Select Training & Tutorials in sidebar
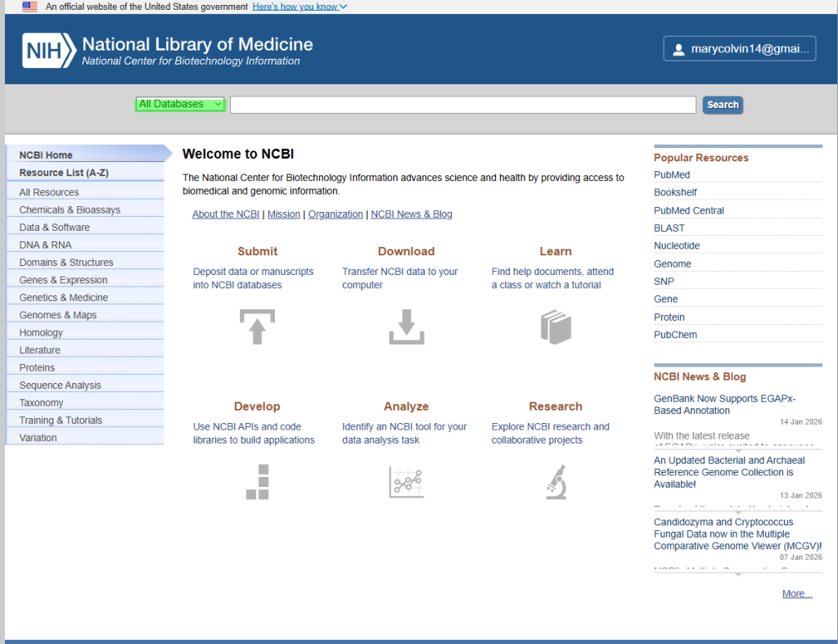838x644 pixels. coord(61,421)
